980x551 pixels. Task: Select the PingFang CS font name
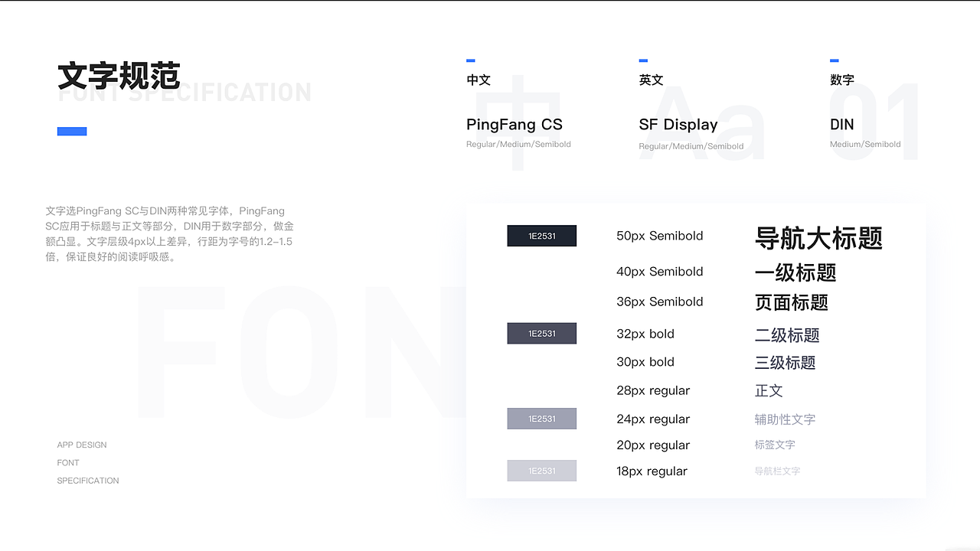pyautogui.click(x=514, y=125)
